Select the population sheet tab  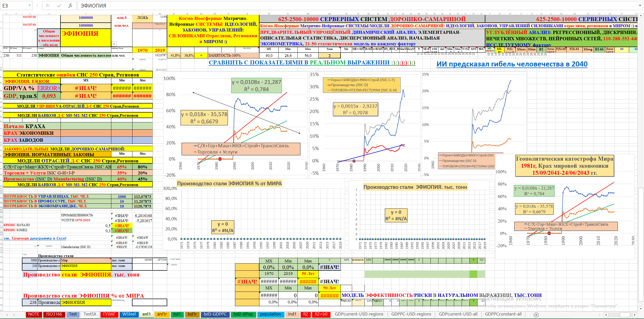(x=270, y=314)
